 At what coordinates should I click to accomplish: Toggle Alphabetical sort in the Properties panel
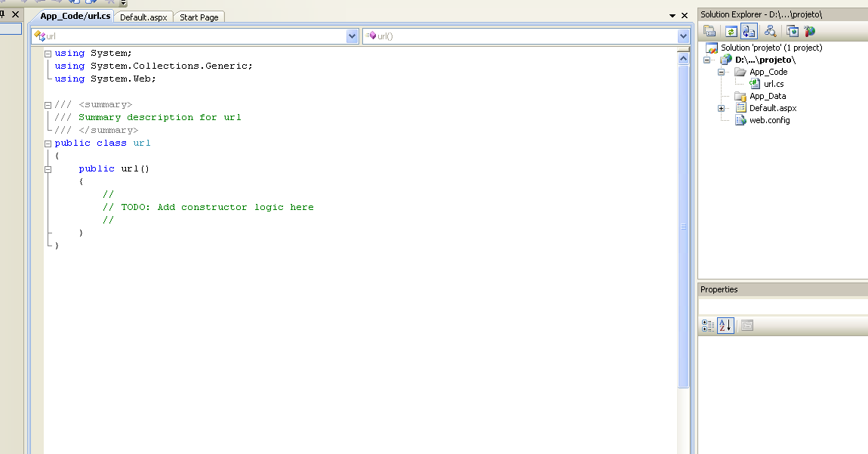click(x=725, y=326)
